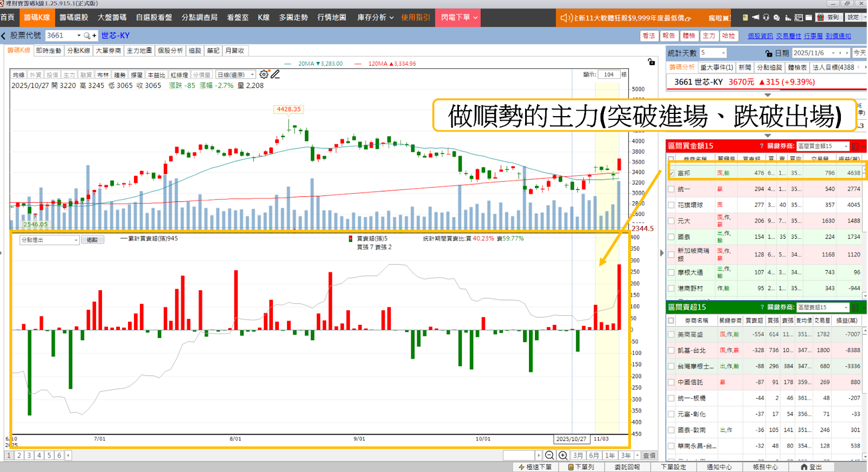This screenshot has height=472, width=868.
Task: Check the 凱基-台北 broker checkbox
Action: click(x=672, y=350)
